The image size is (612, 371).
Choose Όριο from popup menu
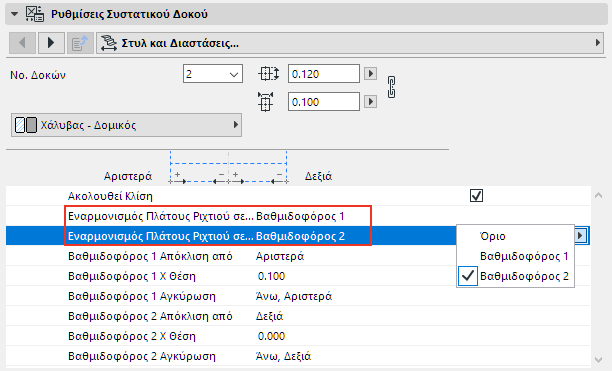point(515,236)
